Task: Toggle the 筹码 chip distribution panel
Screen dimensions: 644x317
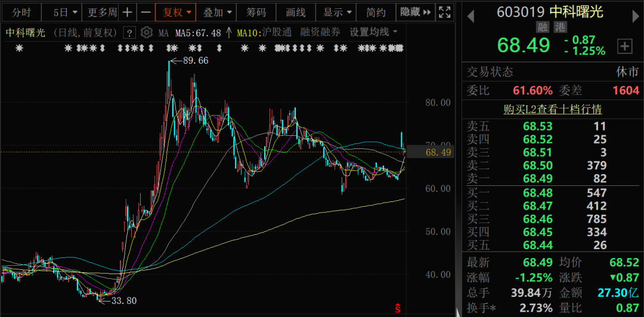Action: (x=256, y=12)
